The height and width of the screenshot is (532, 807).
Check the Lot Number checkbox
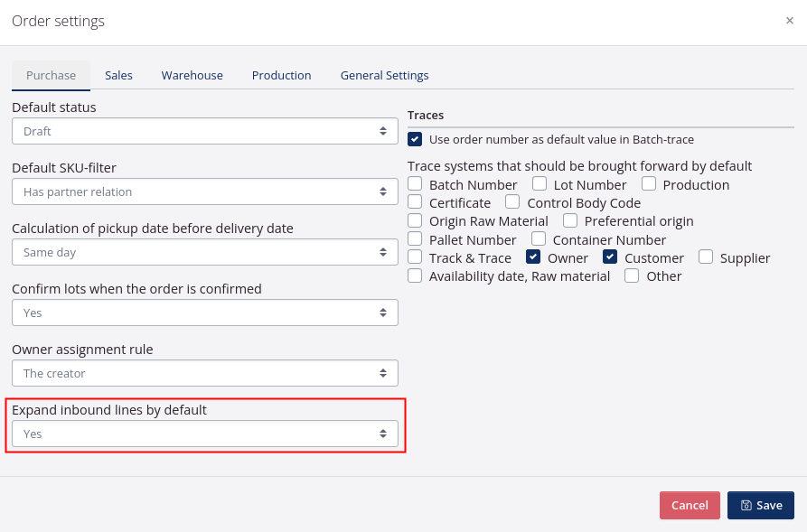point(540,184)
